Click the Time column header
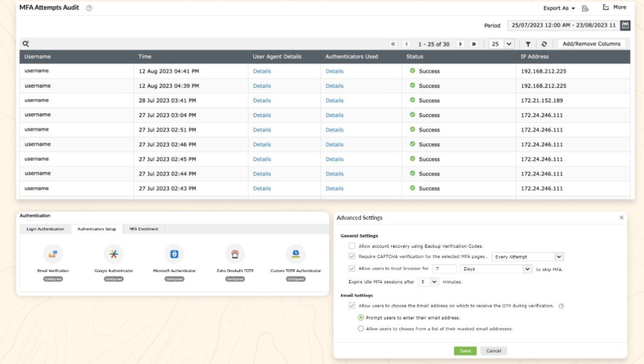 145,57
